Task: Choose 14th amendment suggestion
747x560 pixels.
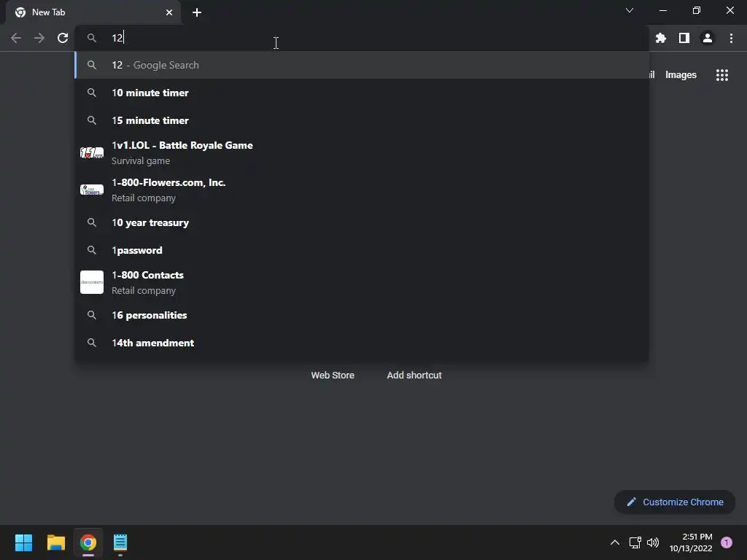Action: tap(362, 343)
